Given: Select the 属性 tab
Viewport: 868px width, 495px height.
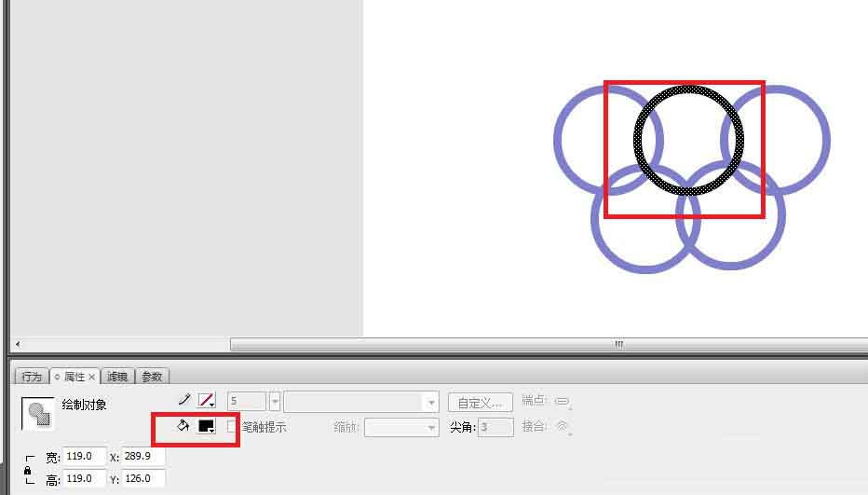Looking at the screenshot, I should [x=75, y=377].
